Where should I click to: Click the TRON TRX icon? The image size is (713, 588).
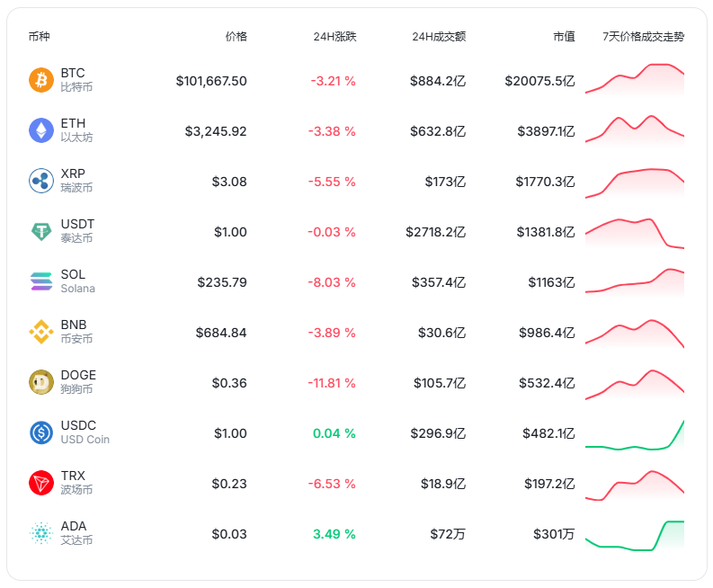tap(41, 483)
